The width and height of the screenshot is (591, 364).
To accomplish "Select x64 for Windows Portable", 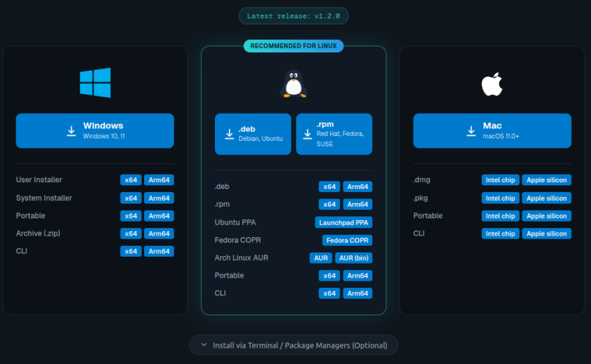I will click(x=131, y=216).
